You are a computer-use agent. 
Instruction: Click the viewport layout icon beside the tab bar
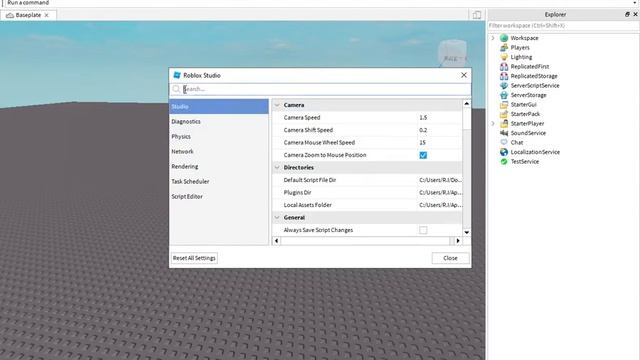pyautogui.click(x=477, y=15)
